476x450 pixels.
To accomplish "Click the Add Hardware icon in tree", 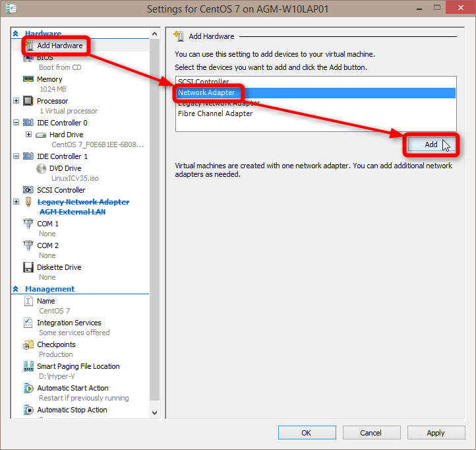I will coord(30,46).
